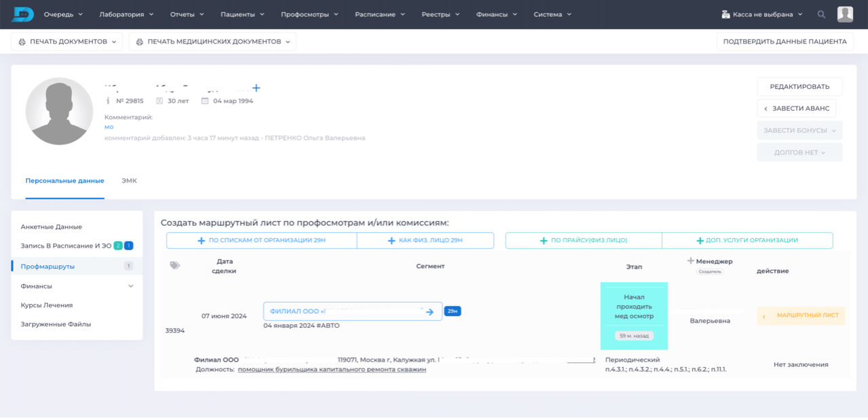Click deal number 39394

[x=174, y=331]
